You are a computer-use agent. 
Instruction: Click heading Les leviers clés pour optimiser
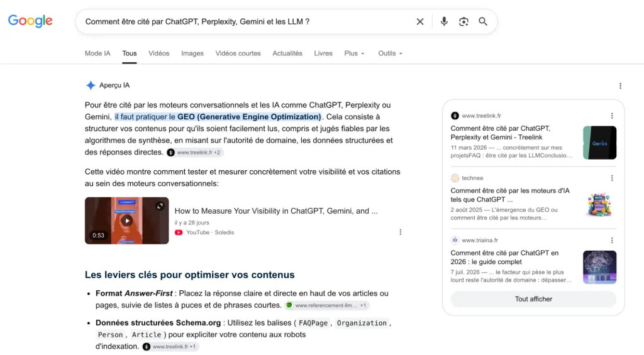(190, 275)
